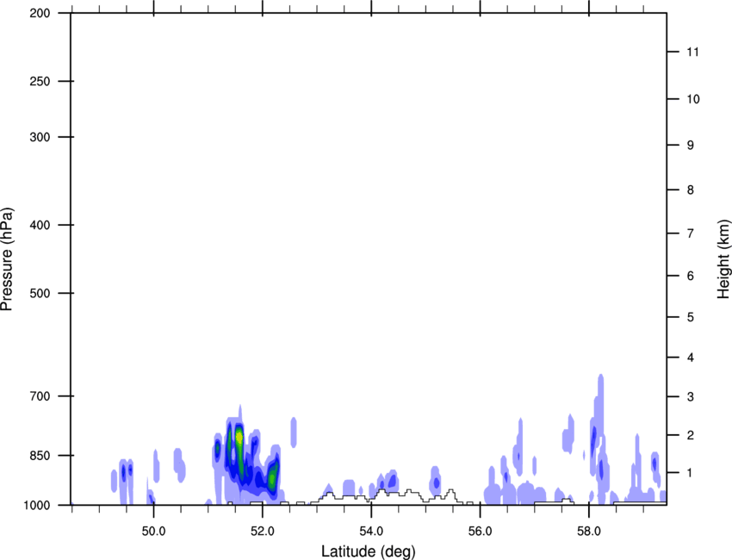Click the 52.0 latitude label
Image resolution: width=732 pixels, height=560 pixels.
coord(263,531)
